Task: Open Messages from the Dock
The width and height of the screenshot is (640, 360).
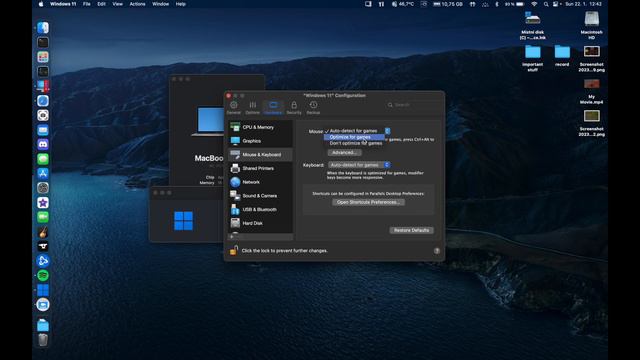Action: (43, 159)
